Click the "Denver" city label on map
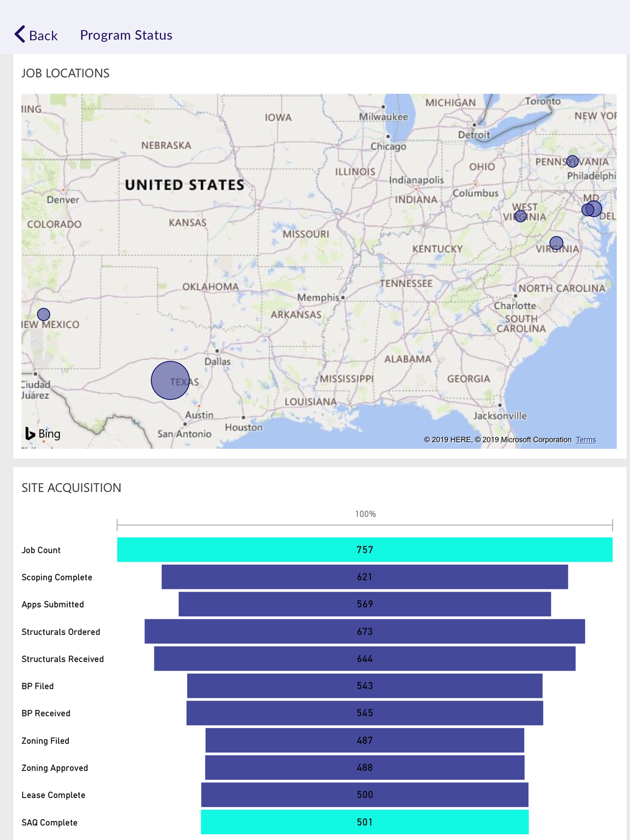 (x=63, y=200)
